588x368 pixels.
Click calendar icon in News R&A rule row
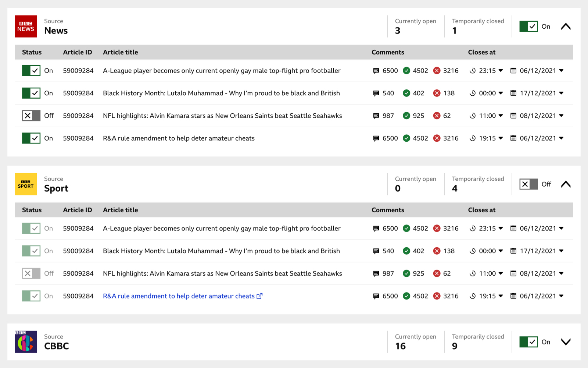tap(513, 138)
